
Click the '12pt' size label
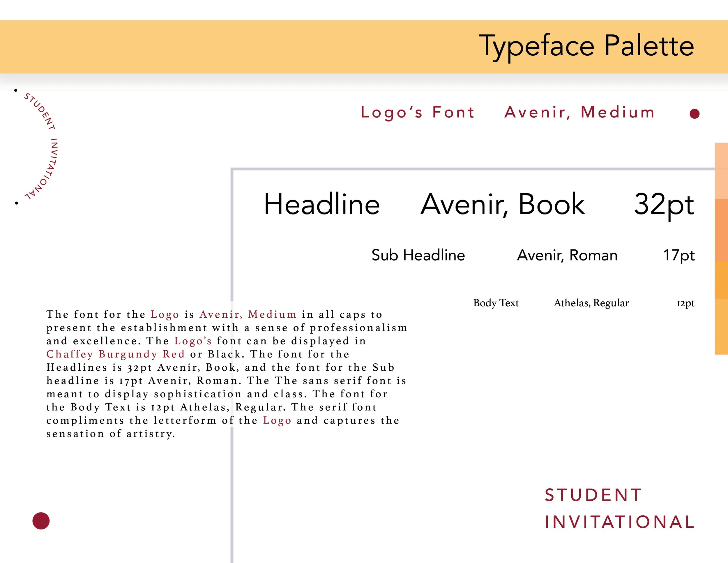coord(685,304)
